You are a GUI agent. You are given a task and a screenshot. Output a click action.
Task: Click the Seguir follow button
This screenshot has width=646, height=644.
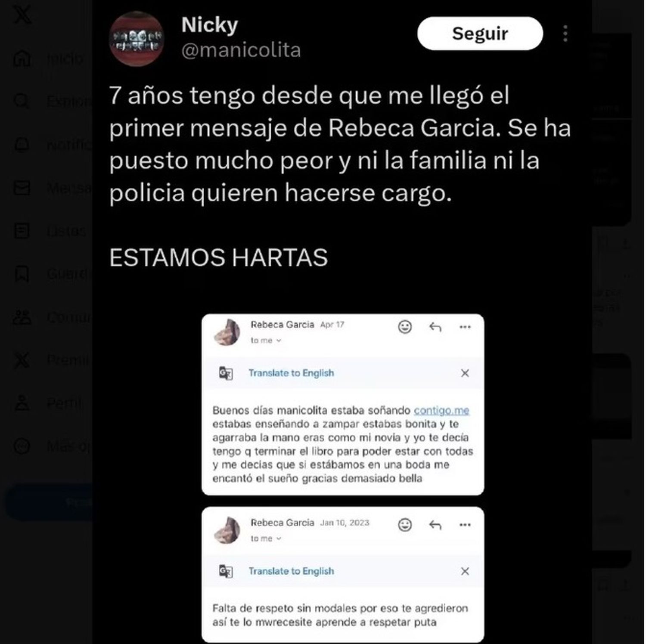(x=480, y=33)
